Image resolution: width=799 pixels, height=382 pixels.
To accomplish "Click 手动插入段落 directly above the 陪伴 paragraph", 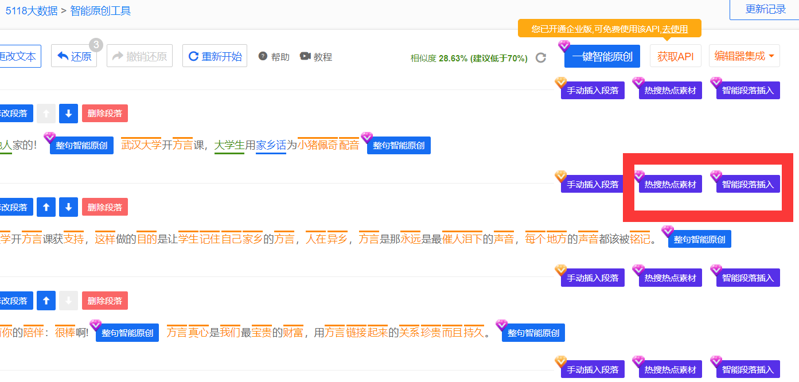I will pos(593,278).
